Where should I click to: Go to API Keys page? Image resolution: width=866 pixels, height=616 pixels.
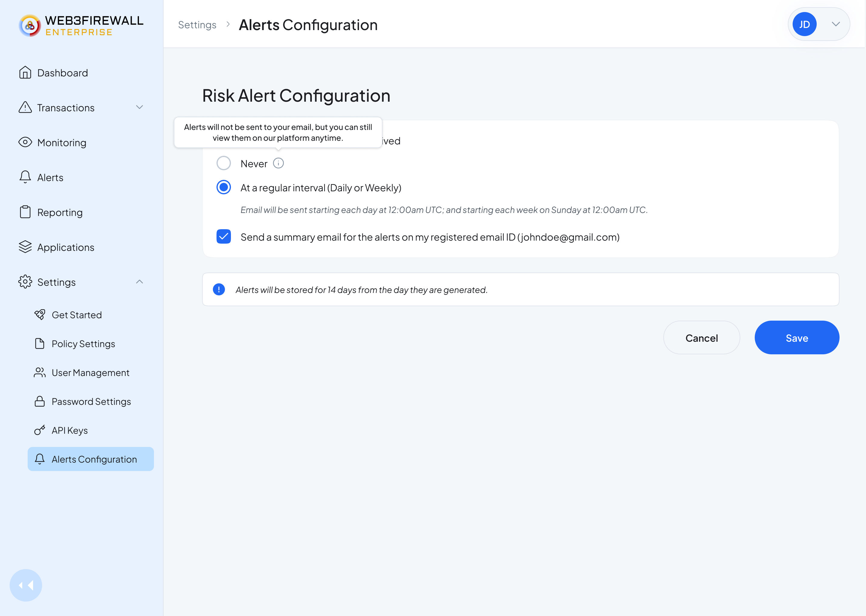pos(70,430)
